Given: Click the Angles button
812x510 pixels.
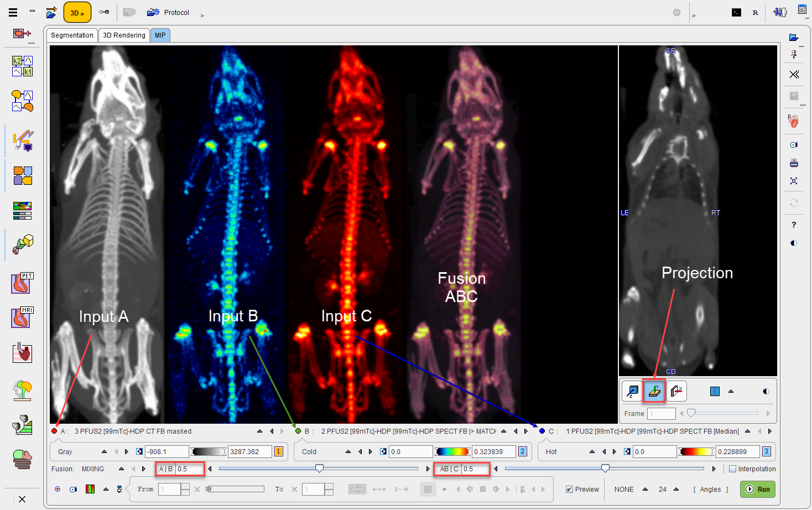Looking at the screenshot, I should click(x=711, y=489).
